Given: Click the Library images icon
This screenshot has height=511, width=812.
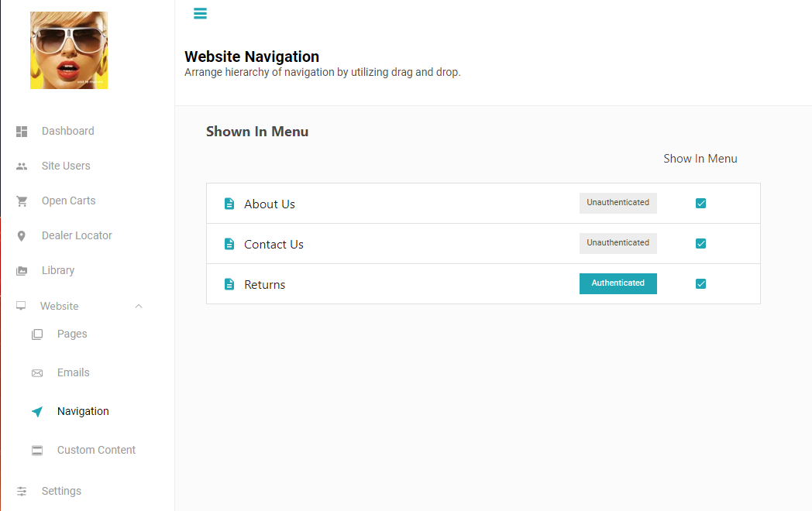Looking at the screenshot, I should (22, 271).
